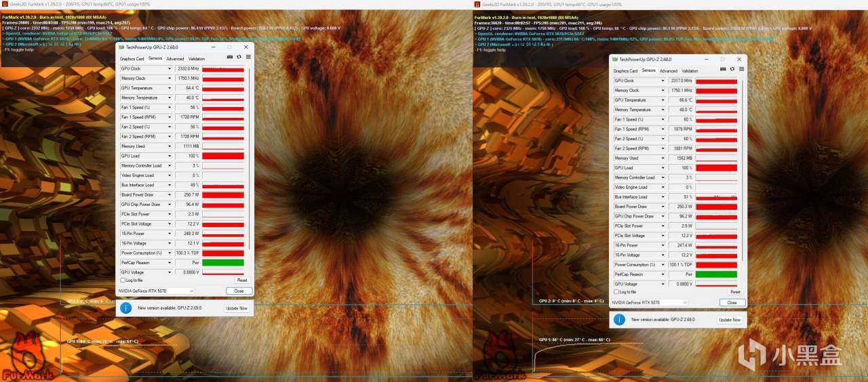Switch to Graphics Card tab in GPU-Z showing 2317.0 MHz
Viewport: 868px width, 382px height.
pos(625,71)
